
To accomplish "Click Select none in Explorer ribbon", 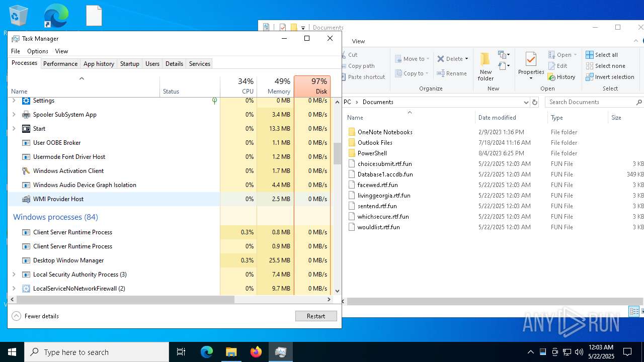I will point(605,66).
